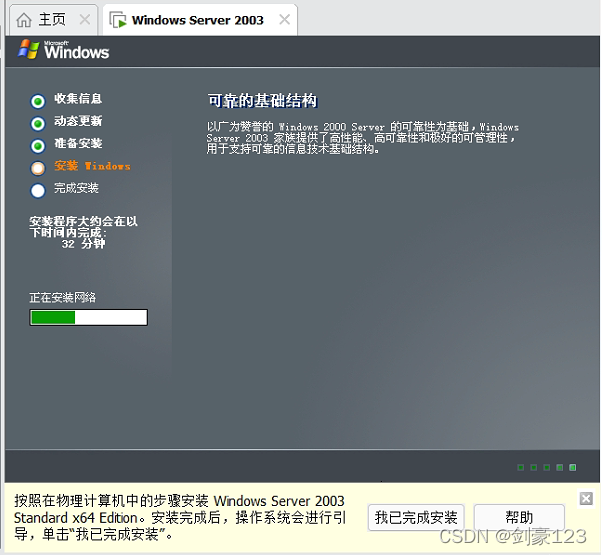Click the 收集信息 step label
The width and height of the screenshot is (602, 555).
click(78, 99)
